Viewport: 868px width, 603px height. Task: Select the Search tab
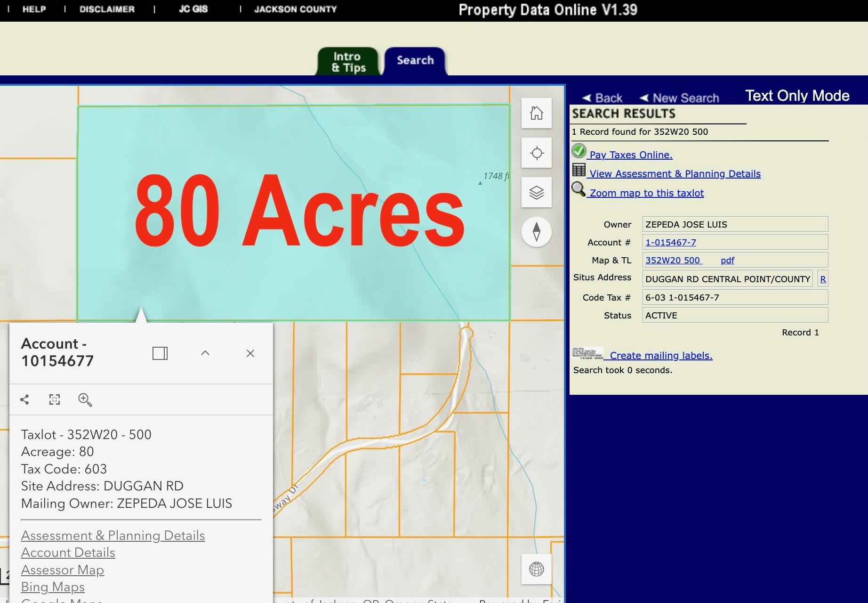click(x=415, y=61)
